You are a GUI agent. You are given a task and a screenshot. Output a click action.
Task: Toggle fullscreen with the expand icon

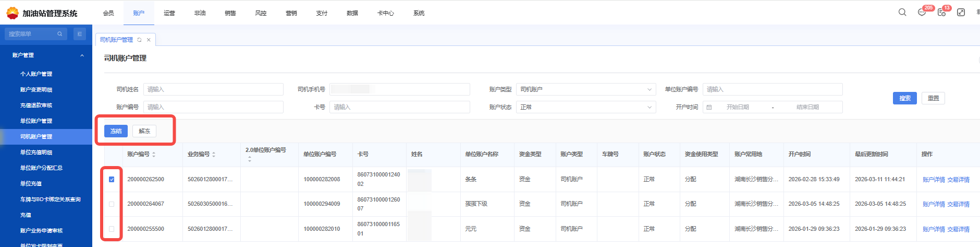[x=961, y=13]
